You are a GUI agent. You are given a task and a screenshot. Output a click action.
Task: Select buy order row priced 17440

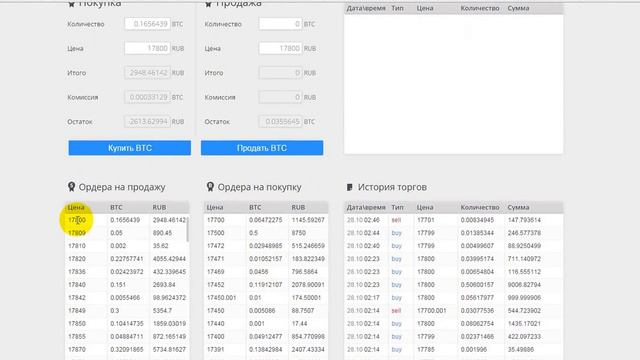[266, 324]
